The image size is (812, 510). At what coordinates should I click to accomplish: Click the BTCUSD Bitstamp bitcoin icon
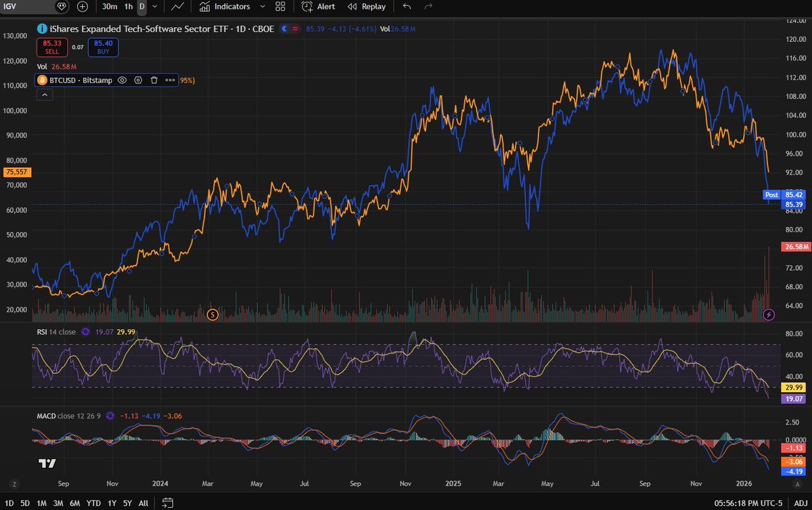click(x=43, y=80)
